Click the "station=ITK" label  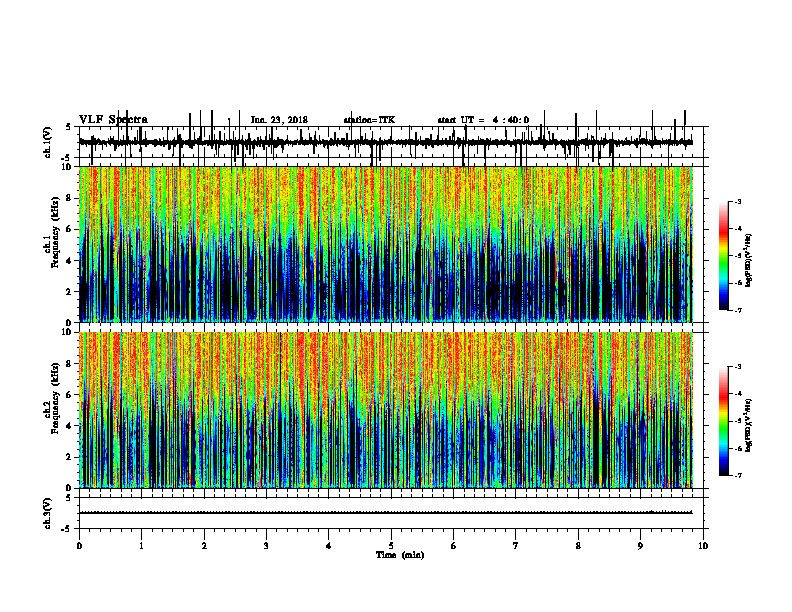[x=369, y=120]
